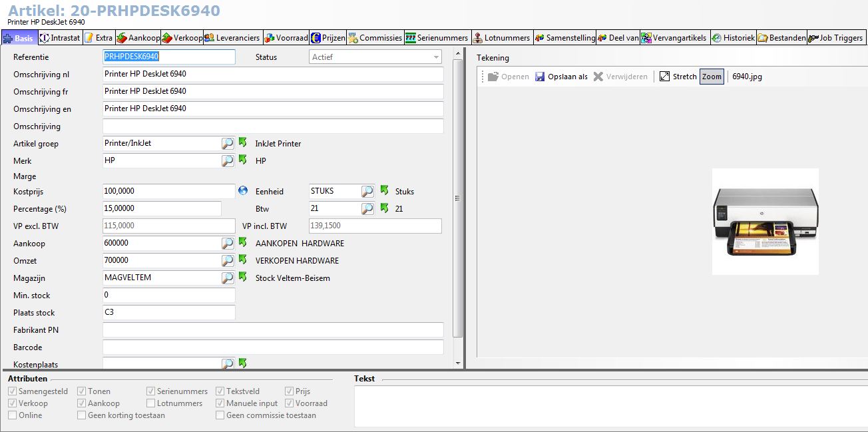
Task: Click the Percentage (%) field
Action: [162, 209]
